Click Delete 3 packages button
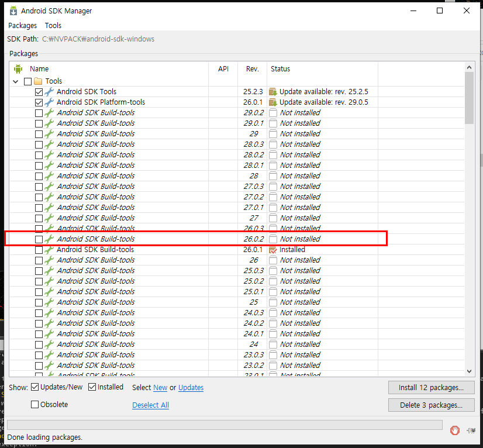The image size is (483, 448). point(432,405)
